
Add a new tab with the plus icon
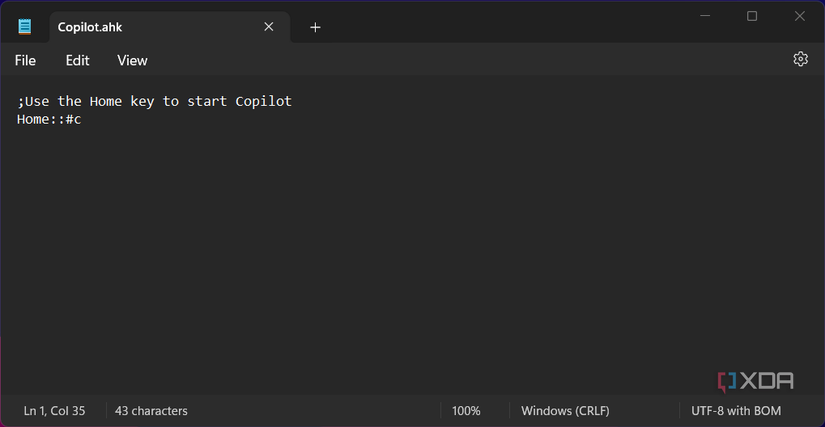click(x=315, y=27)
